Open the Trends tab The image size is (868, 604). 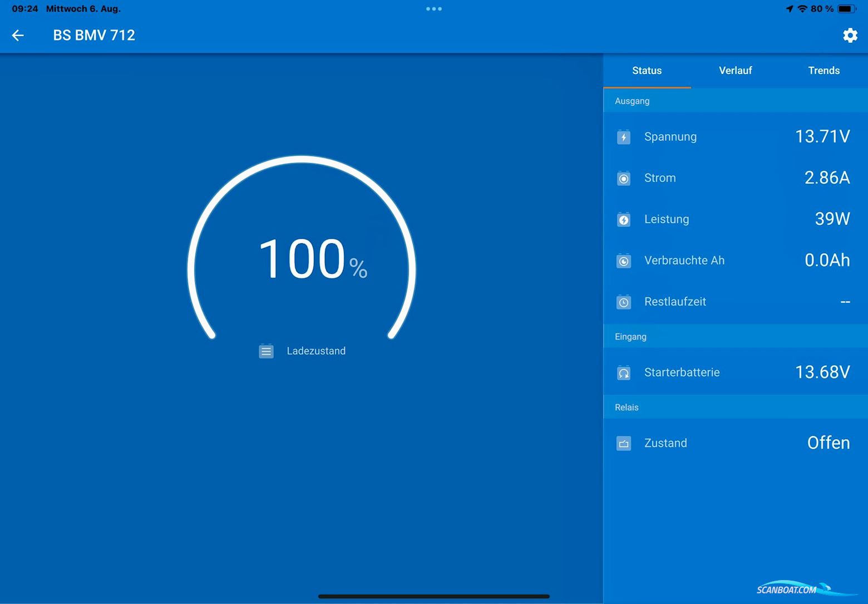coord(823,71)
